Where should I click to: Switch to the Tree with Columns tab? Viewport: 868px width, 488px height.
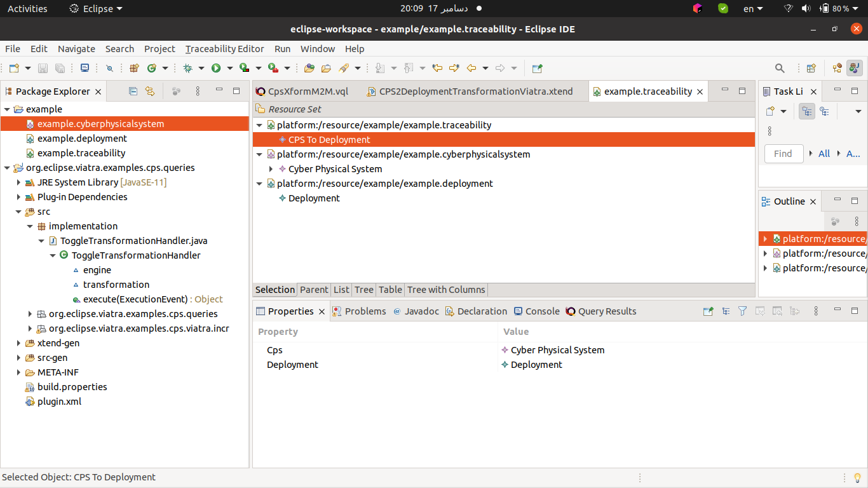(x=446, y=290)
